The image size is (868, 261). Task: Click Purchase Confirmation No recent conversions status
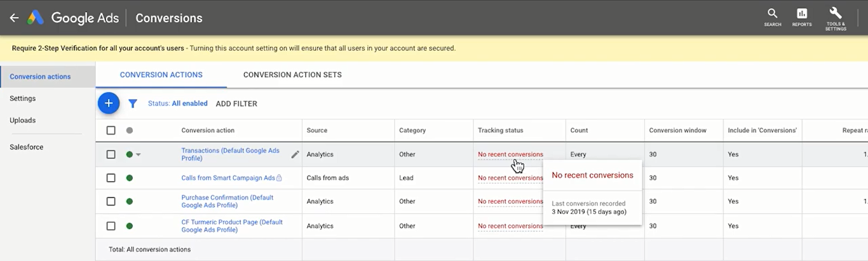pos(511,201)
